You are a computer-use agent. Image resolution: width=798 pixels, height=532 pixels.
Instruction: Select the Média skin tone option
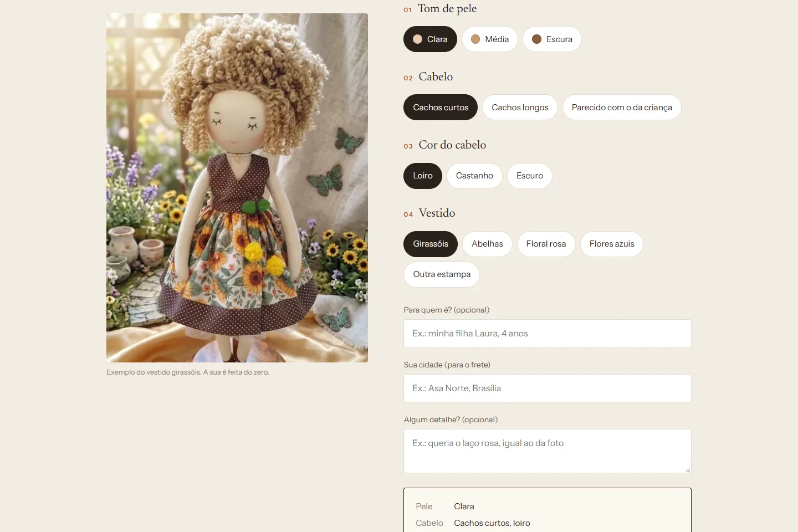490,39
